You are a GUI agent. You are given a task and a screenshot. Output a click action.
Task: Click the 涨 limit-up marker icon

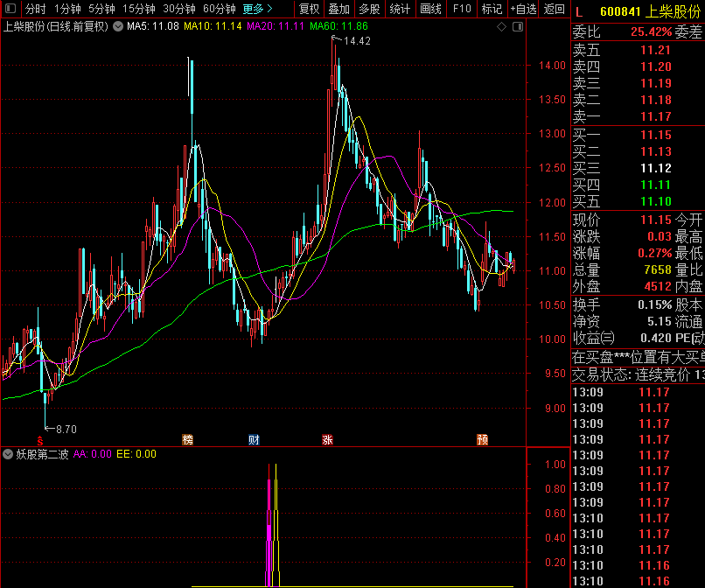click(327, 439)
